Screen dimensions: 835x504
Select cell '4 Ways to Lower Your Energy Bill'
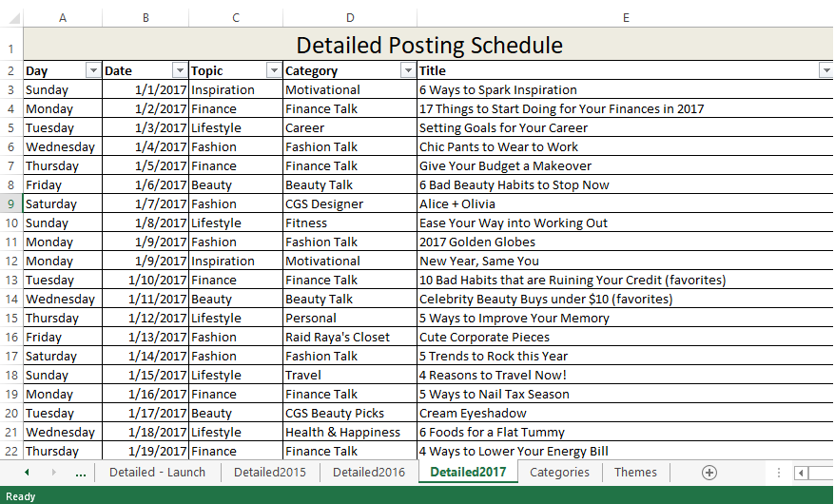pyautogui.click(x=625, y=452)
